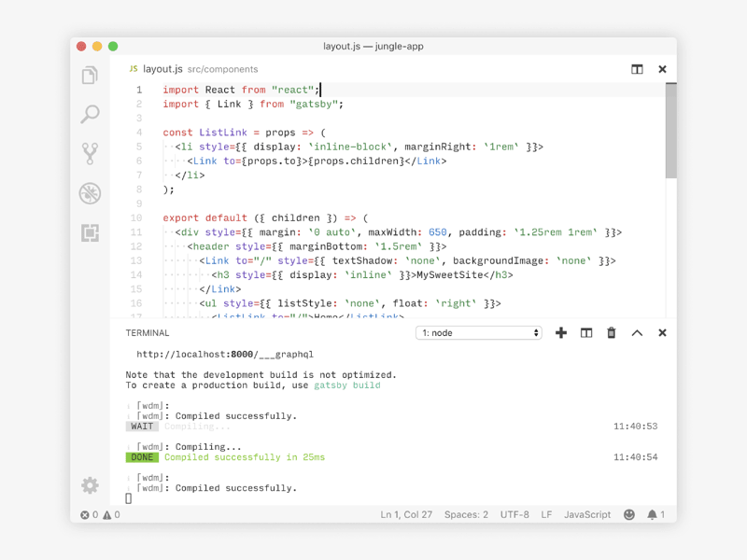Split the terminal using the split icon
Screen dimensions: 747x560
pyautogui.click(x=586, y=332)
